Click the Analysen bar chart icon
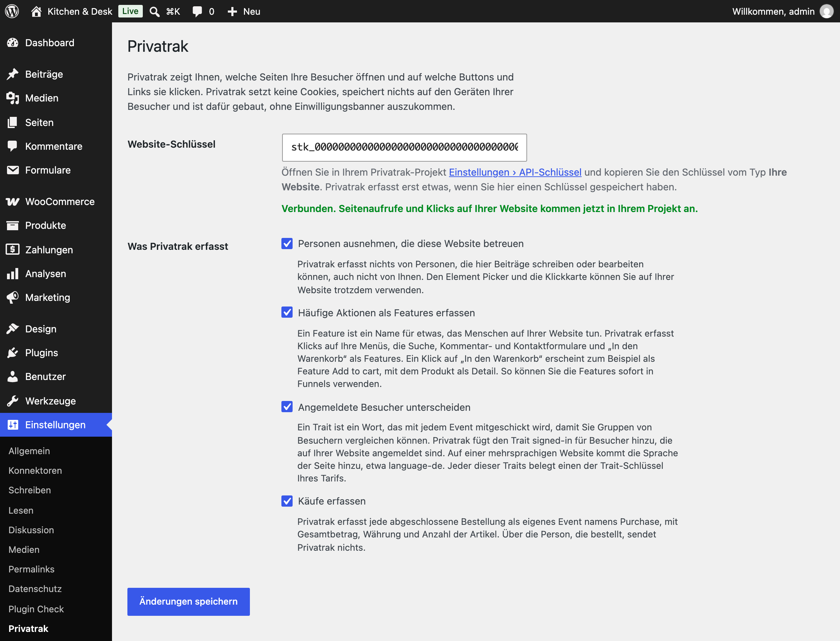The width and height of the screenshot is (840, 641). 13,274
